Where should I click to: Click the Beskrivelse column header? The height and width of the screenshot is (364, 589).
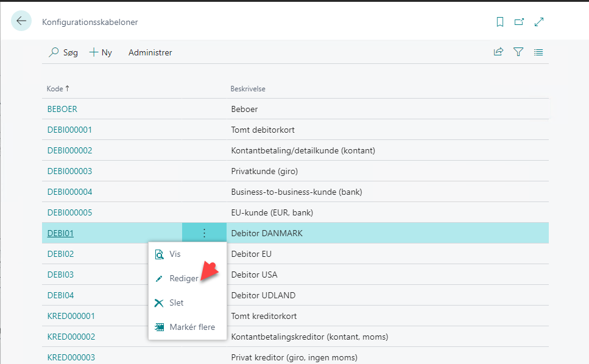(248, 89)
